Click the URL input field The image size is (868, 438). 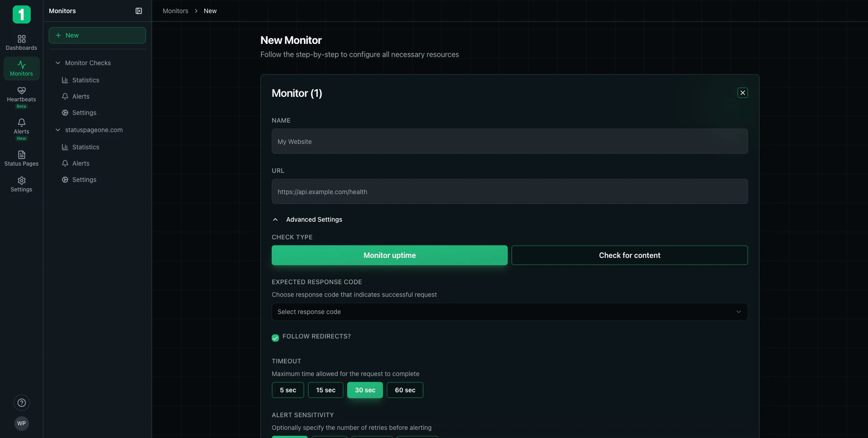pyautogui.click(x=509, y=191)
